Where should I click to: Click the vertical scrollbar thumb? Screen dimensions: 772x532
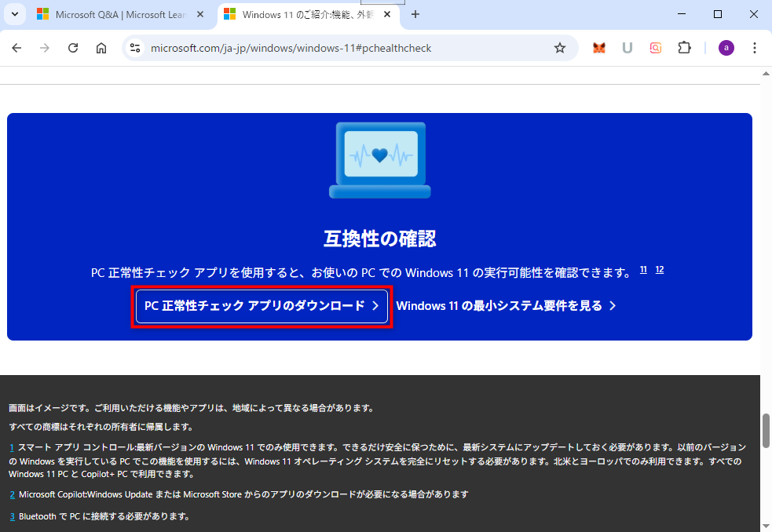pos(766,429)
